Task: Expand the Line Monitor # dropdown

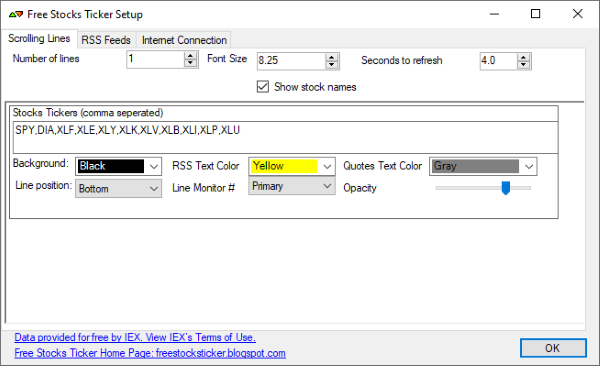Action: point(292,186)
